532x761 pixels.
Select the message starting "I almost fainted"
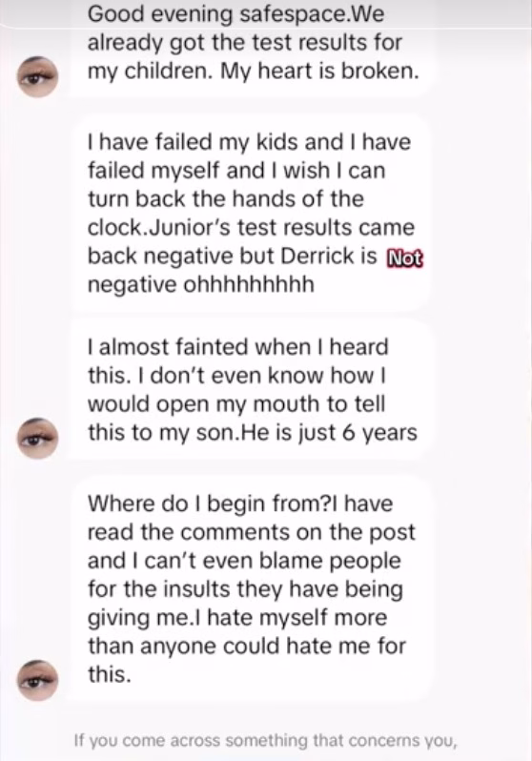253,390
